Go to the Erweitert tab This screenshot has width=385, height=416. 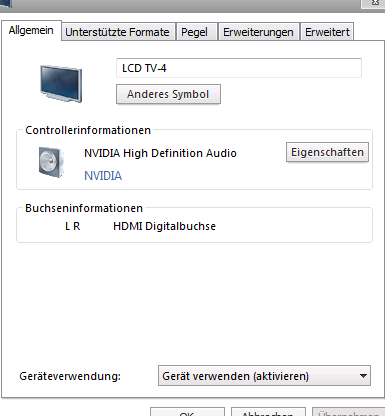[x=327, y=32]
